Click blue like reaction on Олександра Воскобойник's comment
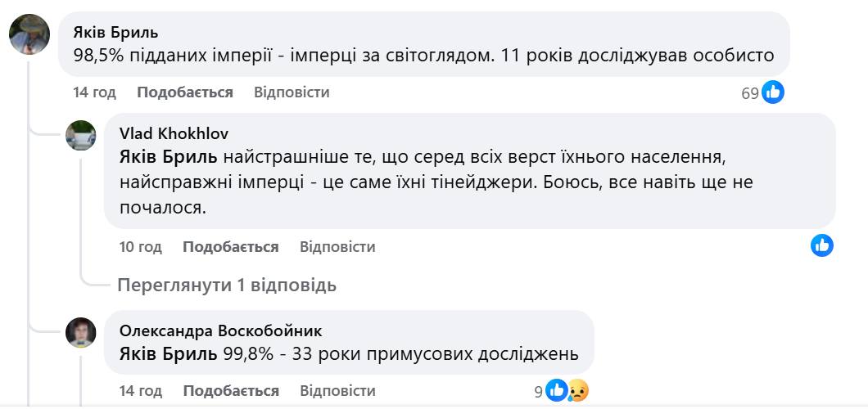The width and height of the screenshot is (868, 409). (x=557, y=390)
